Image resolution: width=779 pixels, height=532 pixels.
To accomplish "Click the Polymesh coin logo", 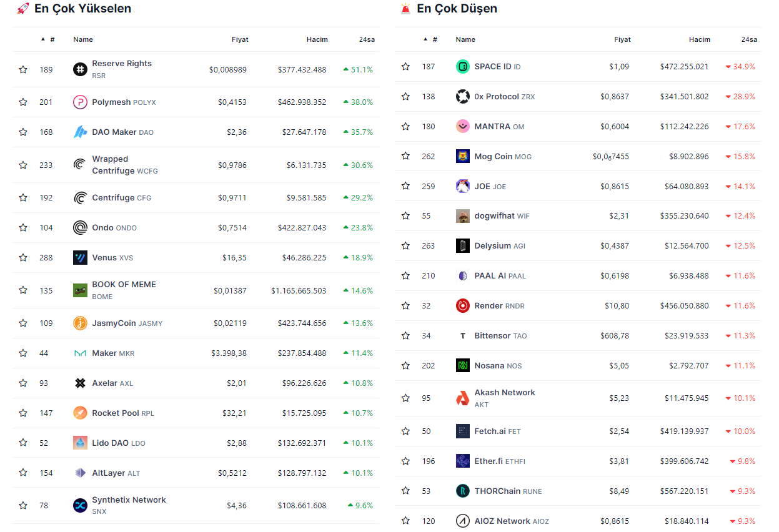I will [80, 102].
